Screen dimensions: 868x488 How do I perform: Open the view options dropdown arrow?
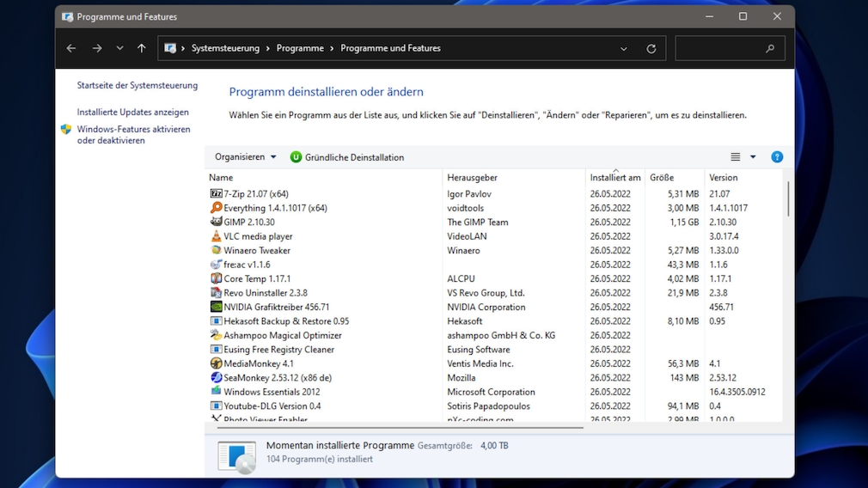753,157
